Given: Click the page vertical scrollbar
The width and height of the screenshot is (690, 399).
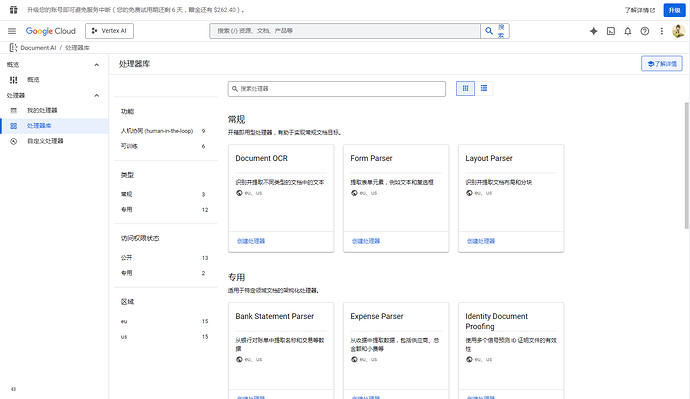Looking at the screenshot, I should [686, 165].
